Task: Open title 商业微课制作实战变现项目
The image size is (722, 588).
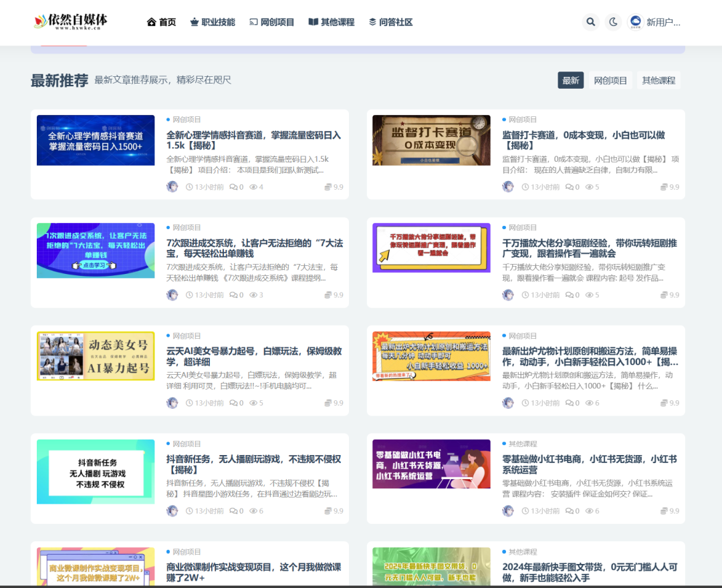Action: [254, 573]
